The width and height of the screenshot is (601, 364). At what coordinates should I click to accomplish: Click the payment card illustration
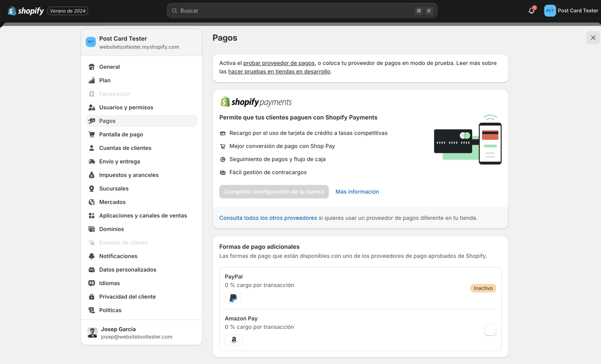point(468,140)
